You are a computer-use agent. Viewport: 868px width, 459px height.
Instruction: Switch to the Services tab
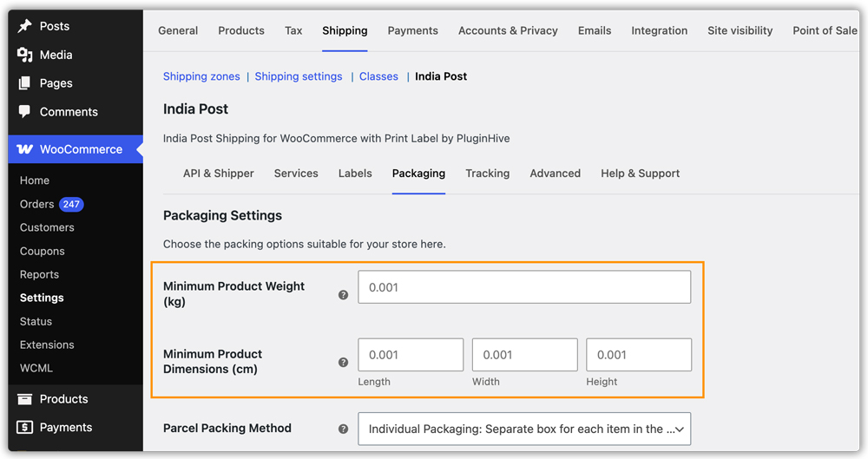pos(296,174)
